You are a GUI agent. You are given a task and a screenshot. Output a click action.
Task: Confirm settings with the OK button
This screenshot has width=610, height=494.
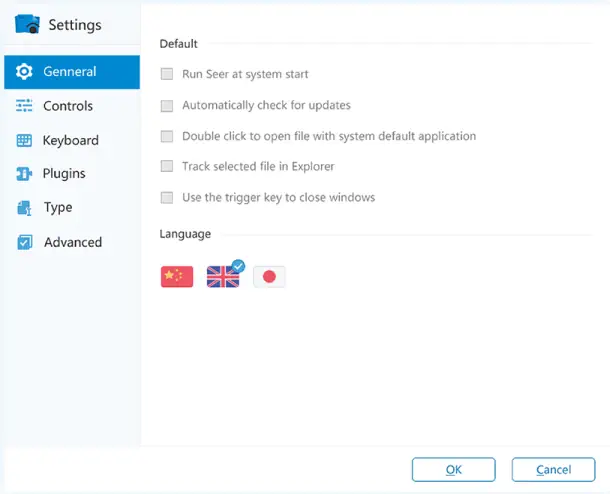454,469
